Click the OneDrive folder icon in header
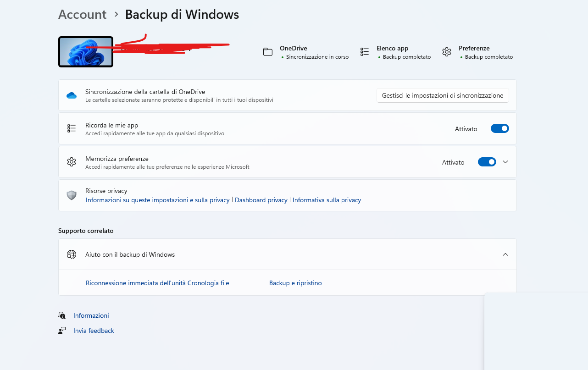Screen dimensions: 588x370 click(x=268, y=52)
